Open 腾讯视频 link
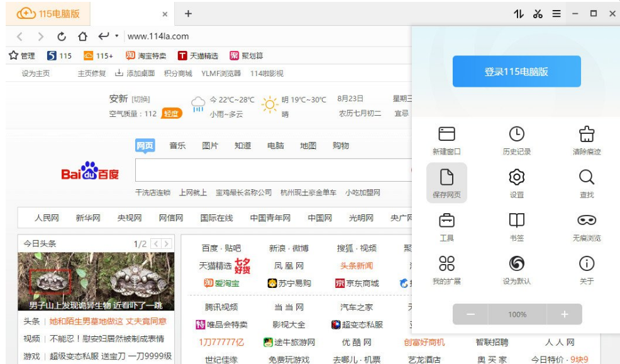 click(x=221, y=307)
